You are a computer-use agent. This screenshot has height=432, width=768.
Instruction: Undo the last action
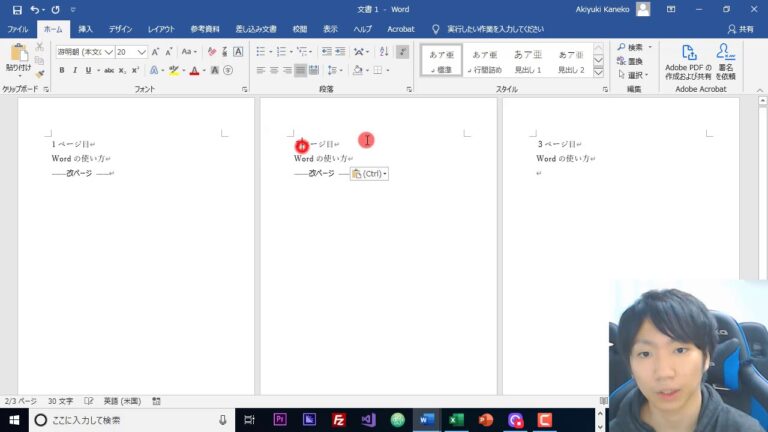click(34, 10)
